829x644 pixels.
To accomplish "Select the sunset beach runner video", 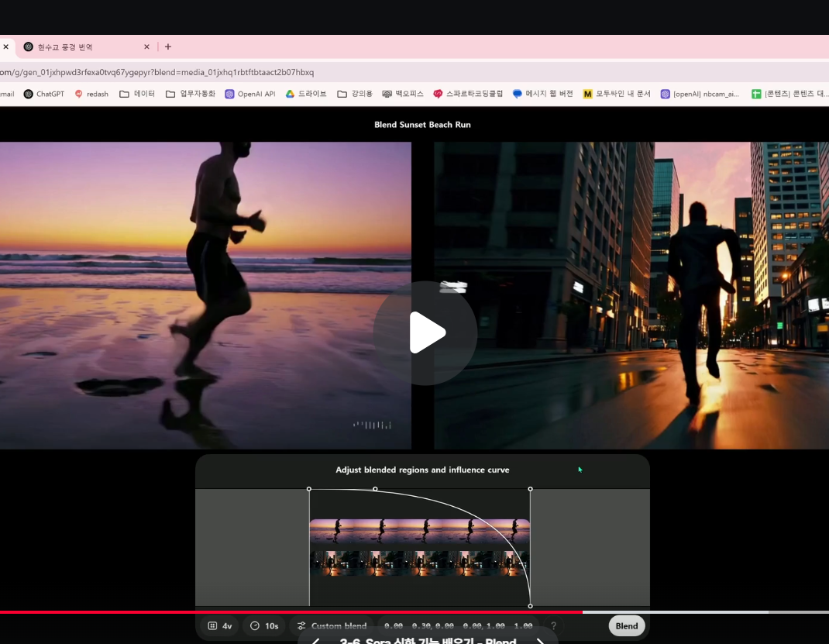I will pyautogui.click(x=205, y=295).
